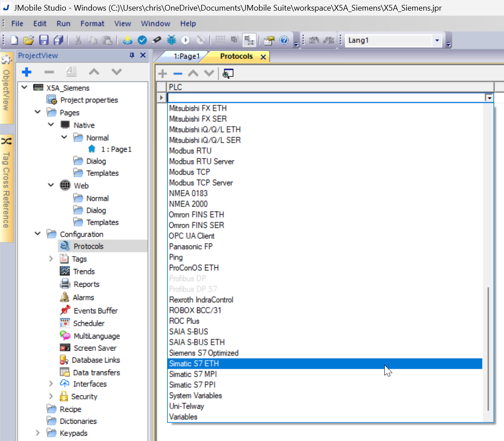Click the PLC combo box dropdown arrow
This screenshot has width=504, height=441.
pyautogui.click(x=489, y=98)
